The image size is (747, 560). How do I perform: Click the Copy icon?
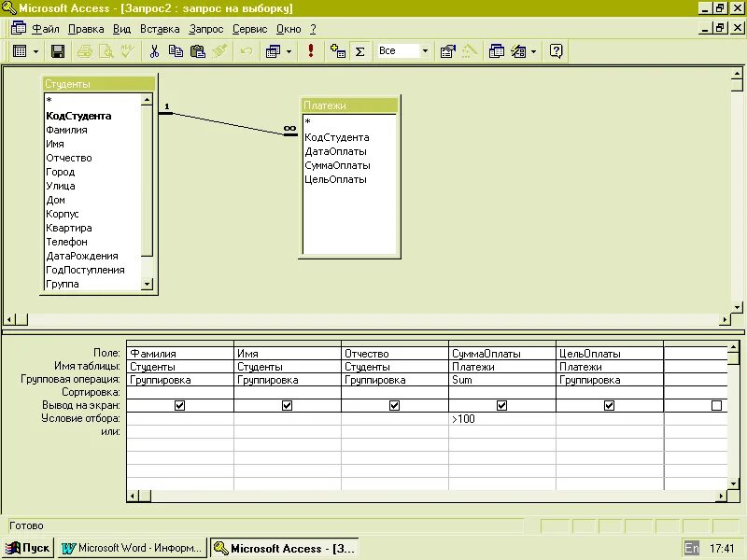pyautogui.click(x=176, y=51)
